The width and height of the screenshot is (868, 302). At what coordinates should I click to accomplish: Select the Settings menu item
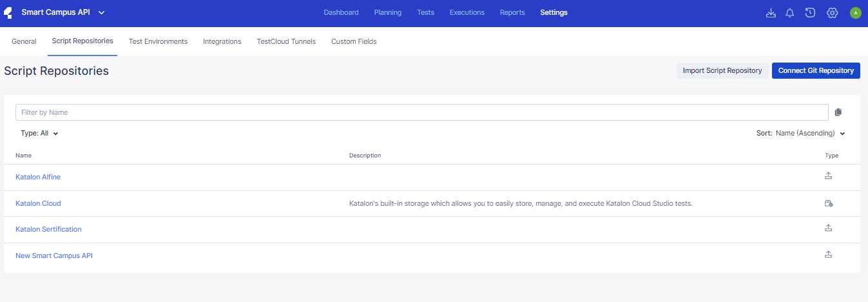[554, 13]
